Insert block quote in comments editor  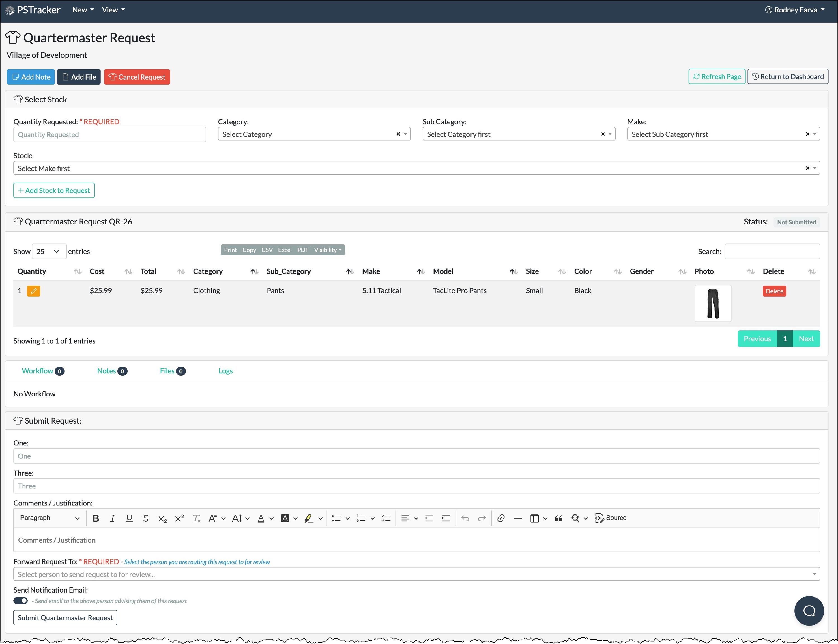click(559, 518)
